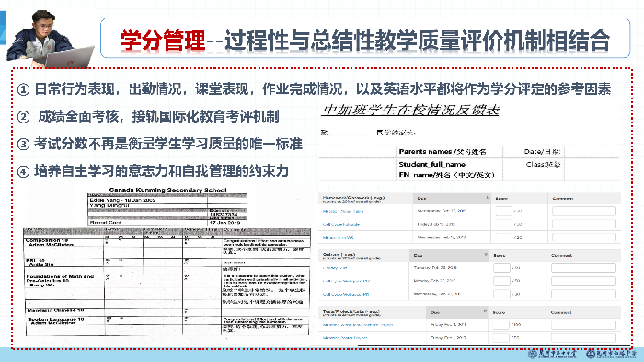This screenshot has width=644, height=362.
Task: Click the right school logo at bottom right
Action: 611,354
